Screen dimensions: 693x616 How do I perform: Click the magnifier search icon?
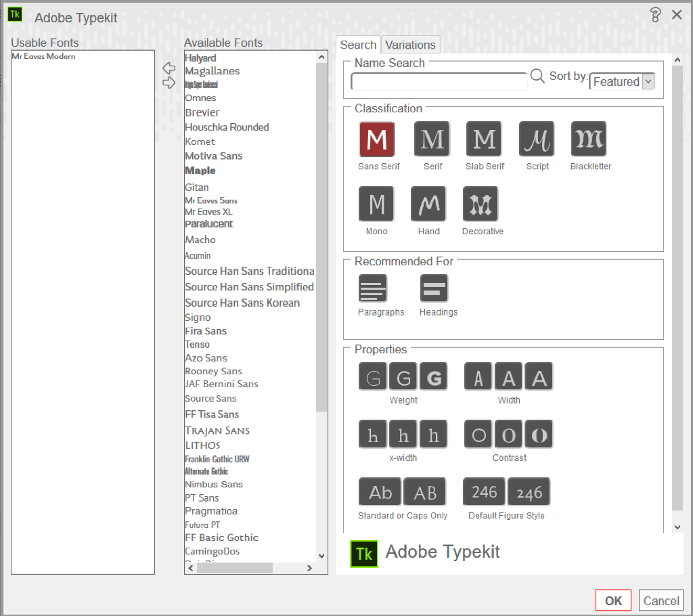537,76
